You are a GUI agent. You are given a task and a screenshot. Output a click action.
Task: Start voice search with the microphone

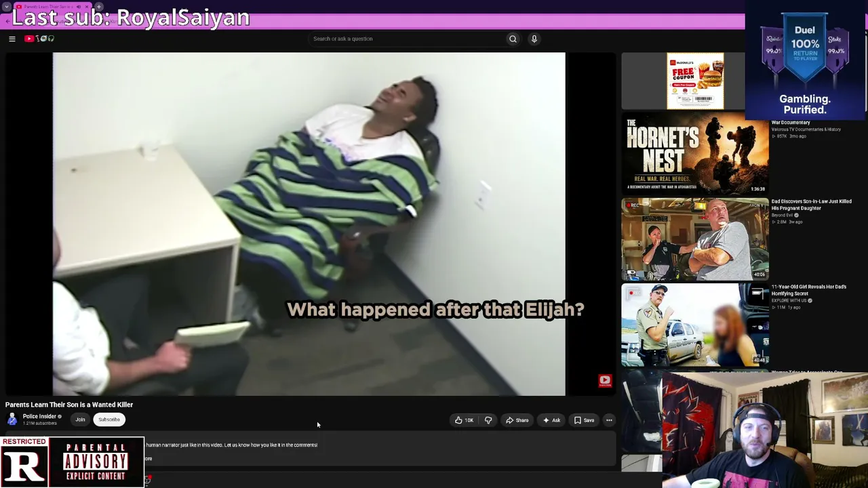pos(534,39)
